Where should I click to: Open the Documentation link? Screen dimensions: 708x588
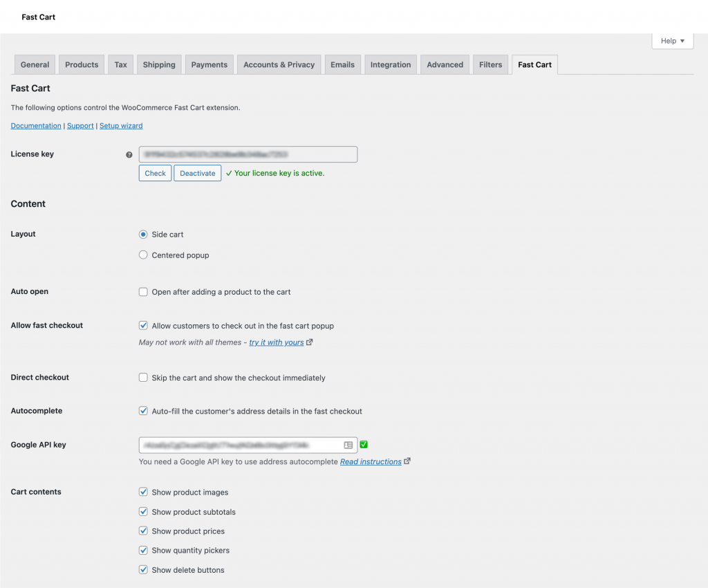[x=36, y=126]
